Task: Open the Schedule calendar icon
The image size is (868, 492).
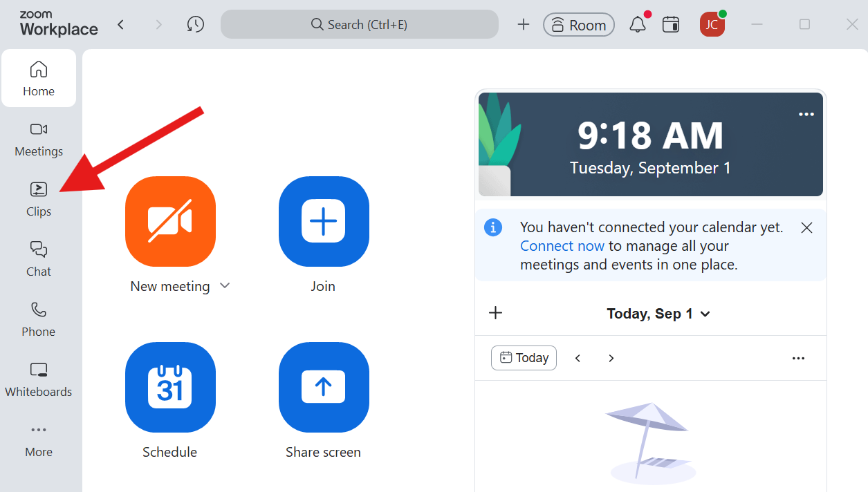Action: pos(170,387)
